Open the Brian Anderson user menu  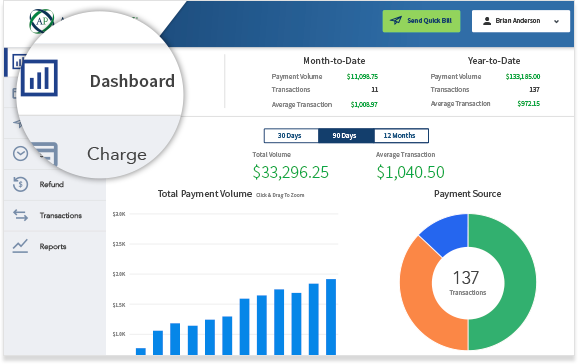520,21
